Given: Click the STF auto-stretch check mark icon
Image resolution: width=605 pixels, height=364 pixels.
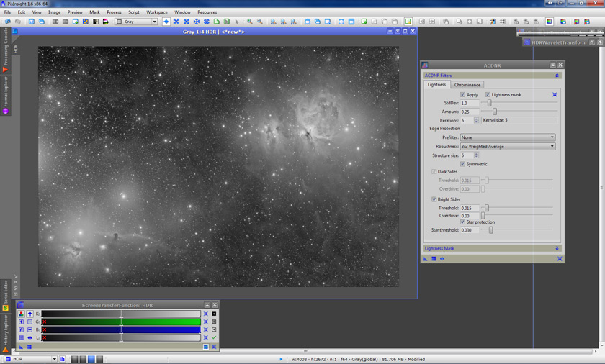Looking at the screenshot, I should coord(214,337).
